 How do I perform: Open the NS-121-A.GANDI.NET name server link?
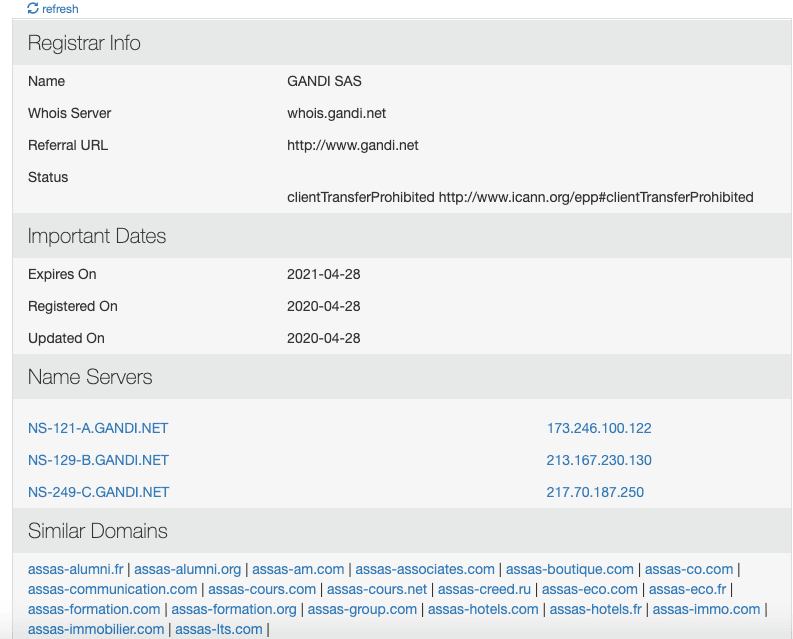pyautogui.click(x=98, y=428)
